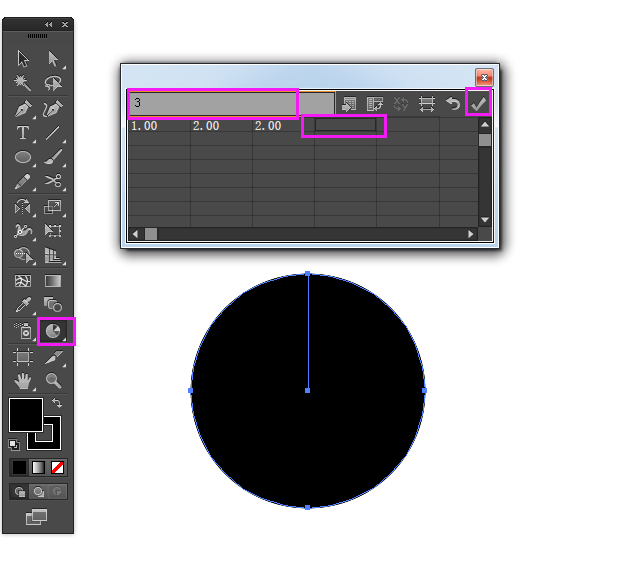Image resolution: width=620 pixels, height=584 pixels.
Task: Select the Pencil tool
Action: [x=23, y=181]
